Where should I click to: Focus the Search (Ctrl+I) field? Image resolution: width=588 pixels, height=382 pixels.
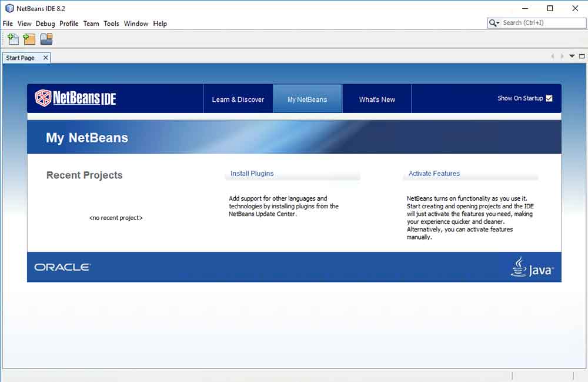[544, 23]
